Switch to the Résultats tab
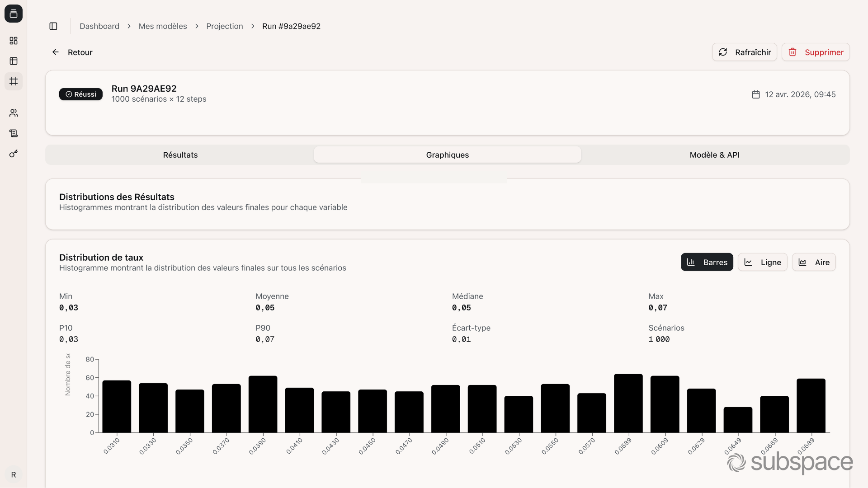Image resolution: width=868 pixels, height=488 pixels. pyautogui.click(x=180, y=155)
